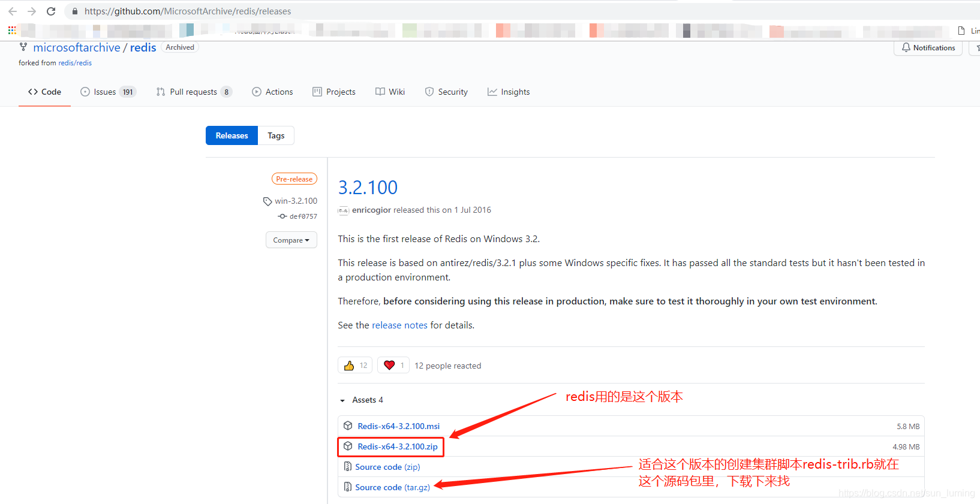Image resolution: width=980 pixels, height=504 pixels.
Task: Open the Projects tab
Action: (334, 92)
